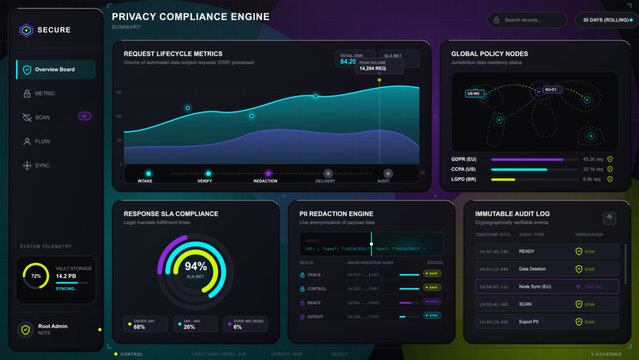639x360 pixels.
Task: Open the SYNC sidebar item
Action: 56,166
